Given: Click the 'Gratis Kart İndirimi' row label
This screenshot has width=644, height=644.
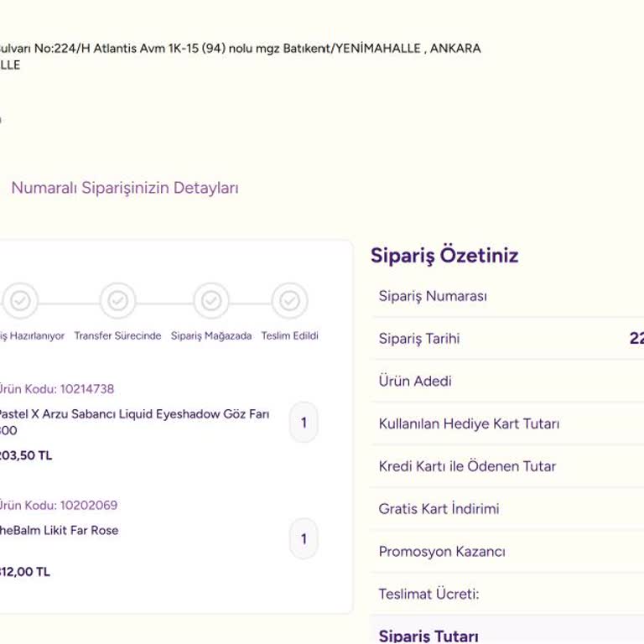Looking at the screenshot, I should 439,509.
